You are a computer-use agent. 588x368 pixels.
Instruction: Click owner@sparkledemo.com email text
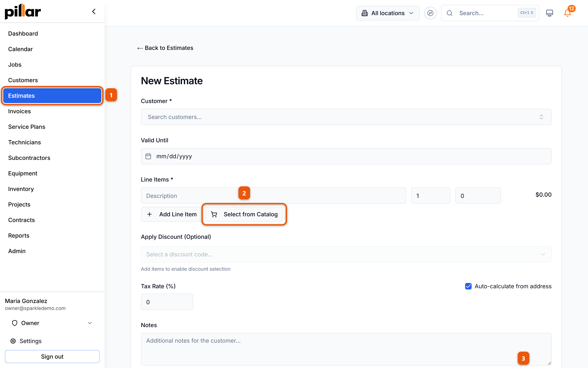35,308
